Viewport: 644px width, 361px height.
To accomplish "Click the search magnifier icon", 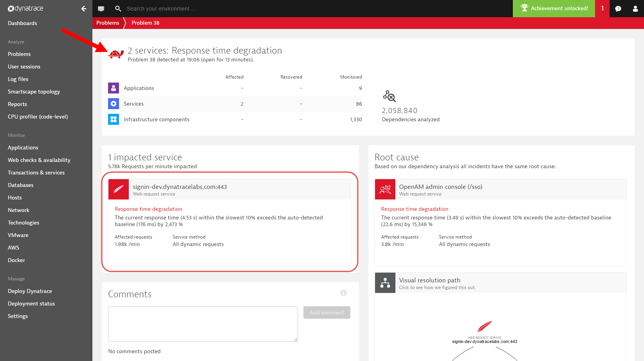I will pos(118,9).
